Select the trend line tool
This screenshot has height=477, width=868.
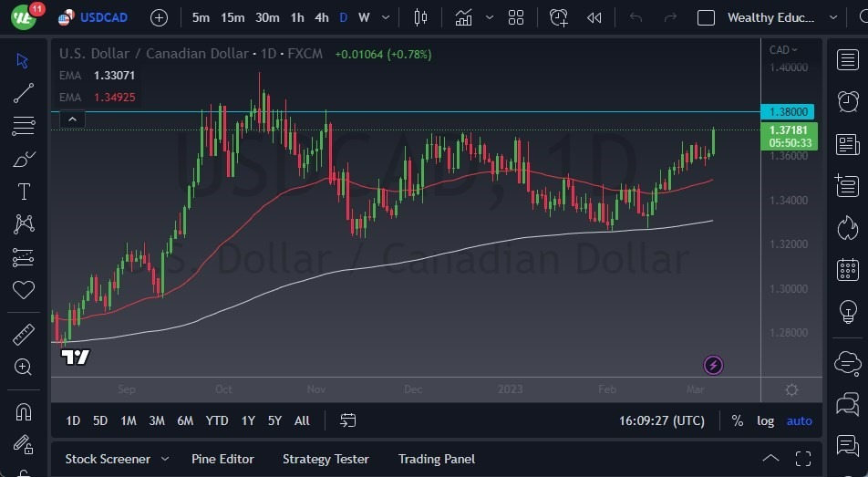[24, 93]
